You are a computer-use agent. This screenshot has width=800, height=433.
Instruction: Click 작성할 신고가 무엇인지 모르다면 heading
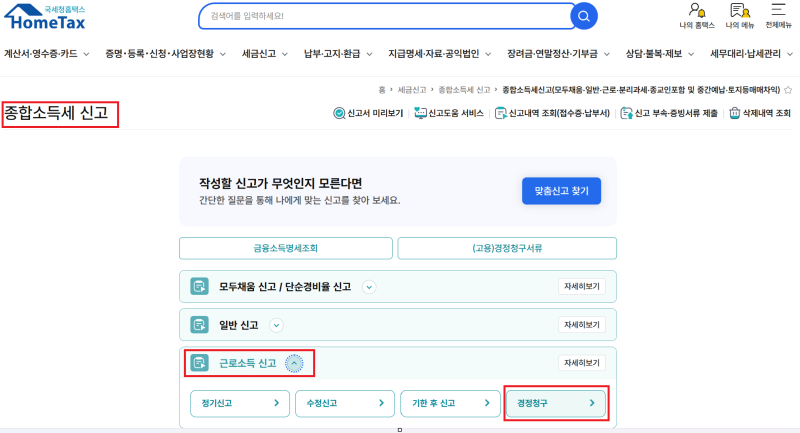(x=281, y=183)
